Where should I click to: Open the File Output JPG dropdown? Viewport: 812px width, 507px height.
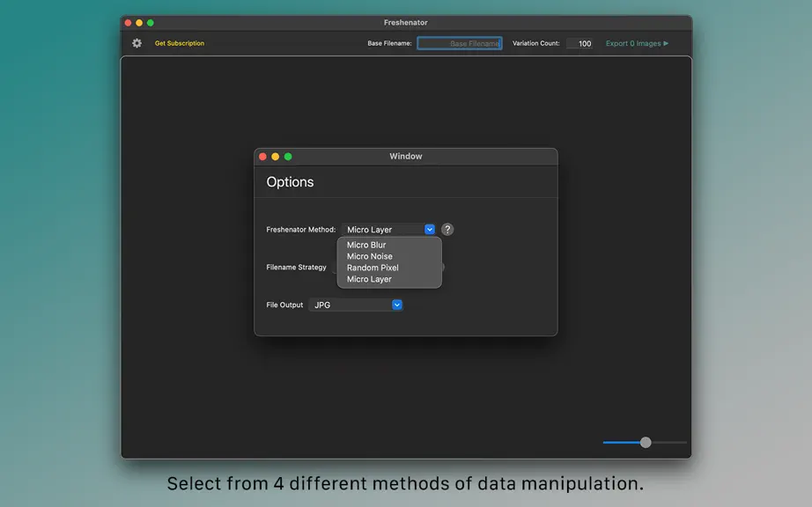coord(356,305)
